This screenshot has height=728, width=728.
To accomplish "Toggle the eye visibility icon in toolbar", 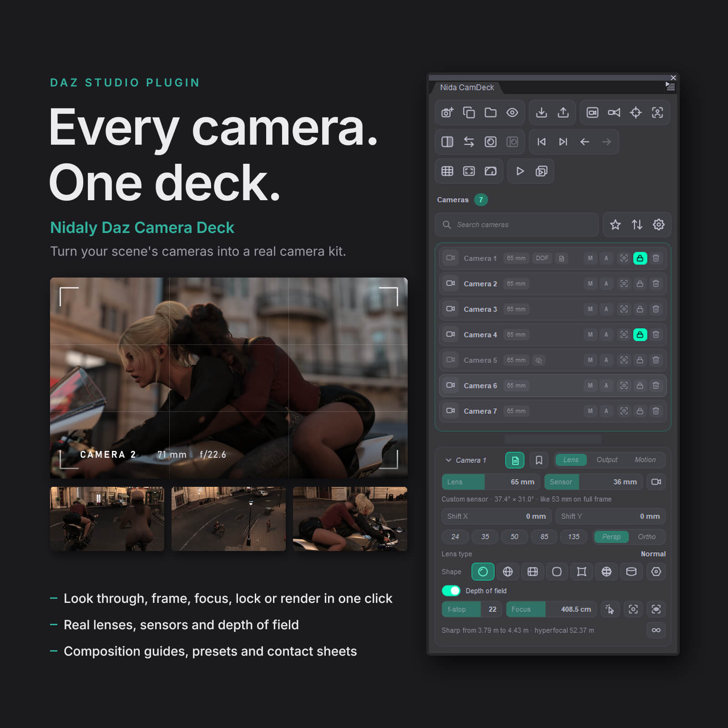I will 512,112.
